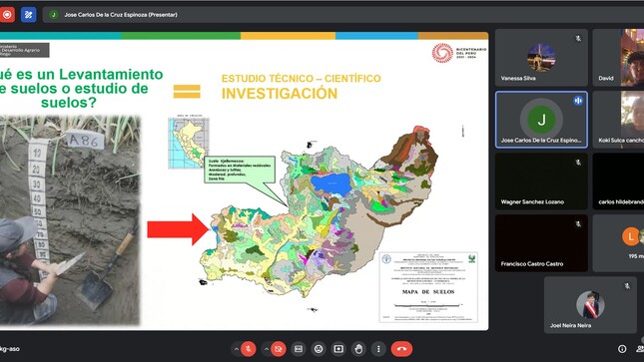Click muted mic icon on Francisco Castro Castro tile

click(578, 224)
